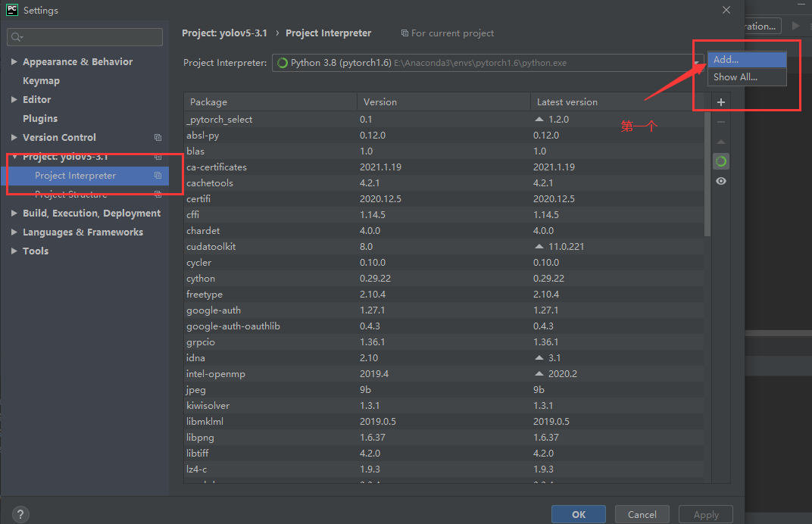
Task: Select Project Interpreter in the sidebar
Action: (x=86, y=176)
